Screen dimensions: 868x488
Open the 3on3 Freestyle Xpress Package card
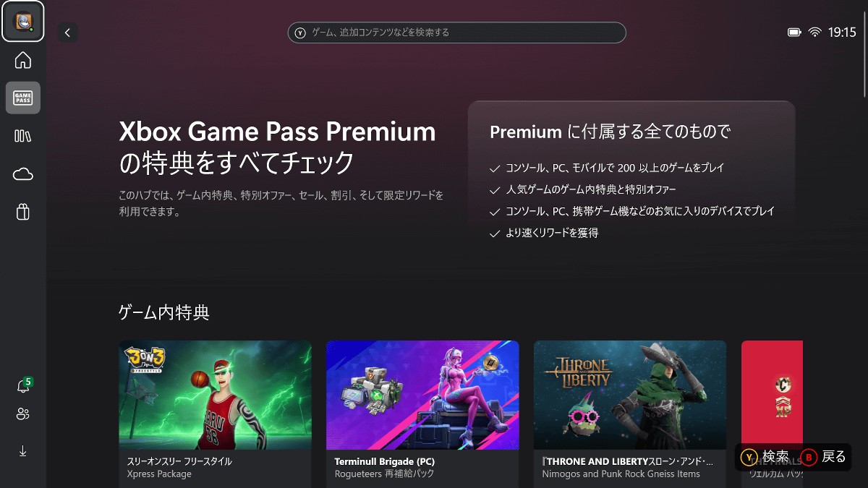click(216, 414)
